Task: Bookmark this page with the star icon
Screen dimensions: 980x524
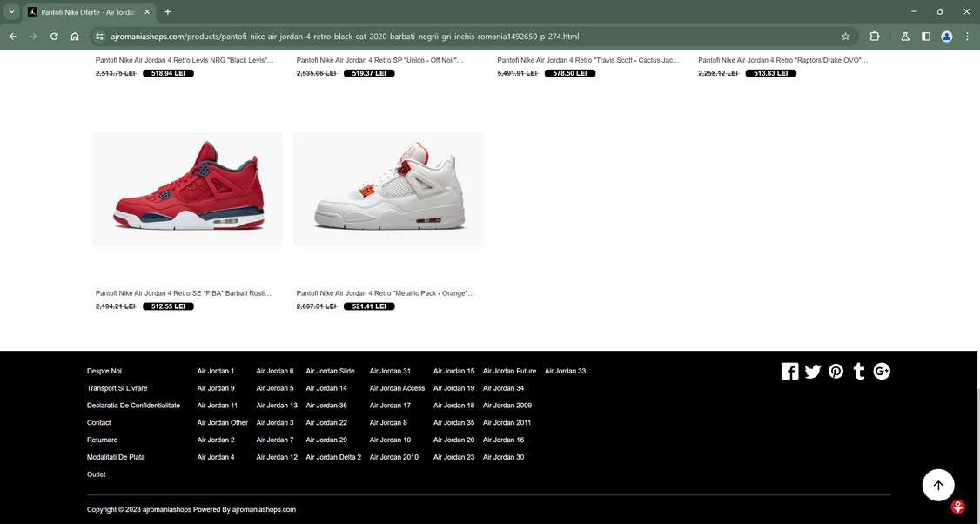Action: 846,37
